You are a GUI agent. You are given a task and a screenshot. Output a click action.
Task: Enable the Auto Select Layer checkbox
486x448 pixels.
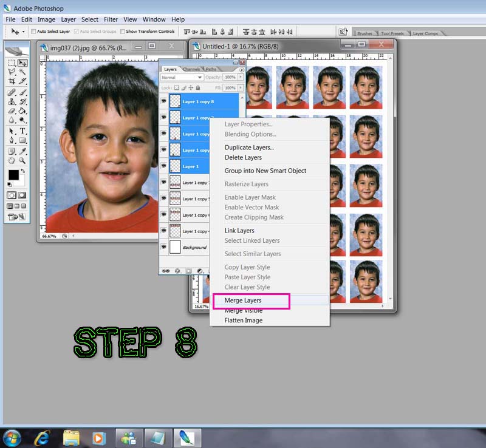click(34, 32)
